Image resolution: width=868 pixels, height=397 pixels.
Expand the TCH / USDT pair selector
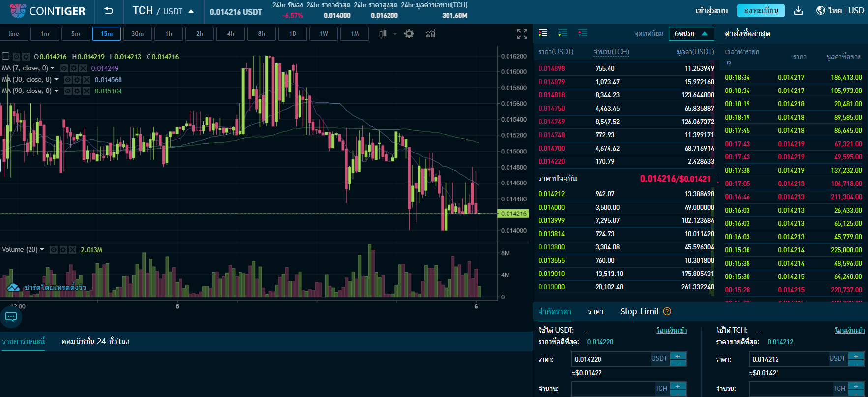click(191, 11)
